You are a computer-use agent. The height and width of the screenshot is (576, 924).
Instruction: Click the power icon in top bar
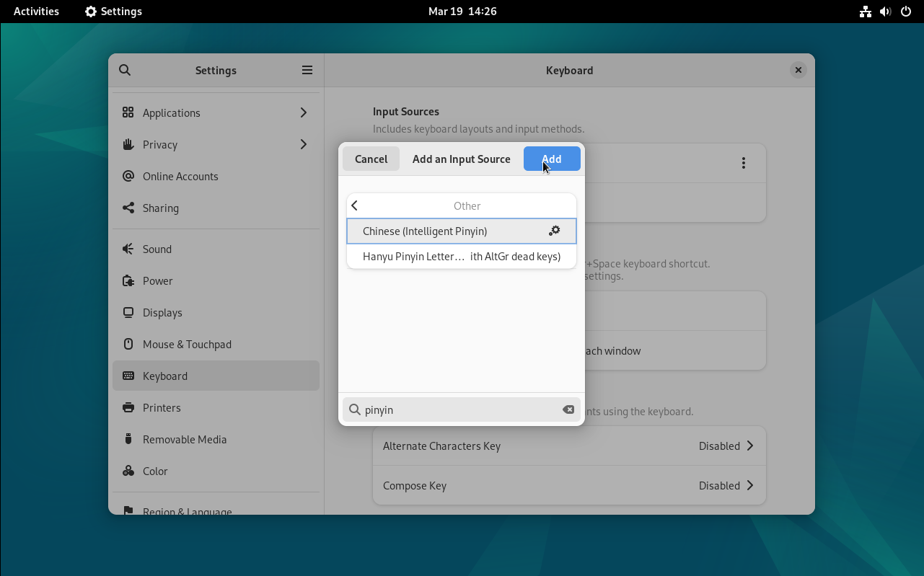[x=906, y=12]
